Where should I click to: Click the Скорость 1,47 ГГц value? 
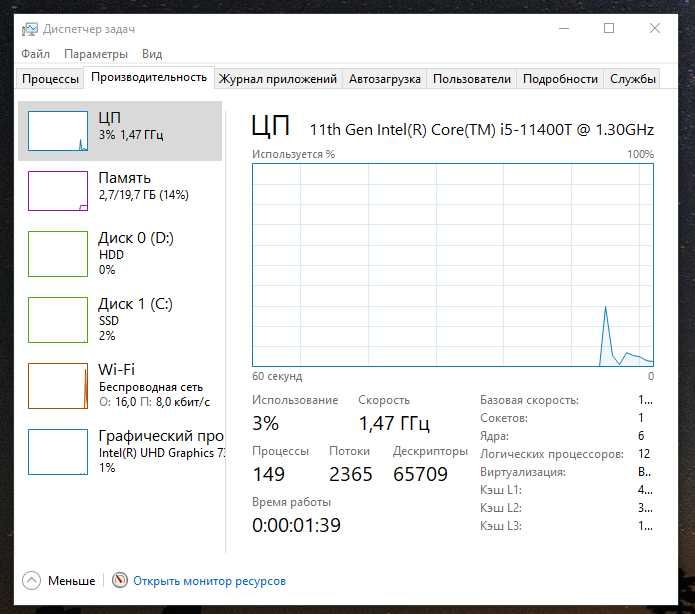click(x=394, y=423)
